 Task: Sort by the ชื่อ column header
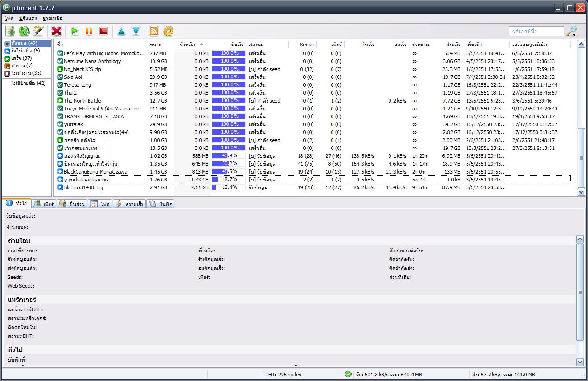[101, 45]
